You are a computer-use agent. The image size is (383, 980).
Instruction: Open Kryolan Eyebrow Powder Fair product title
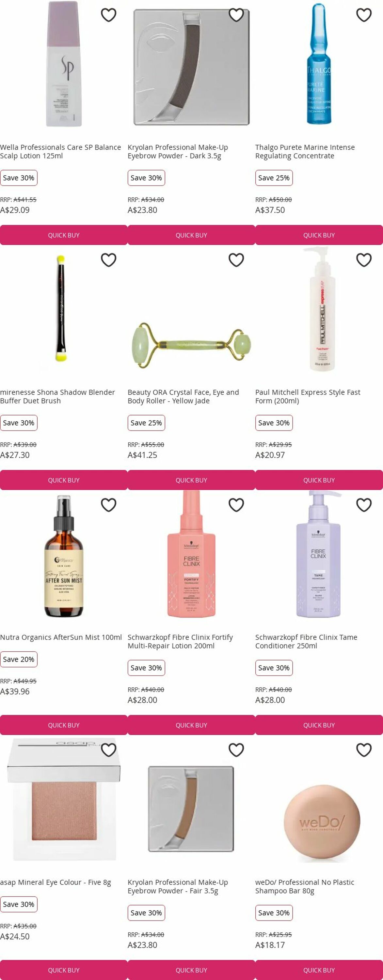(x=178, y=887)
